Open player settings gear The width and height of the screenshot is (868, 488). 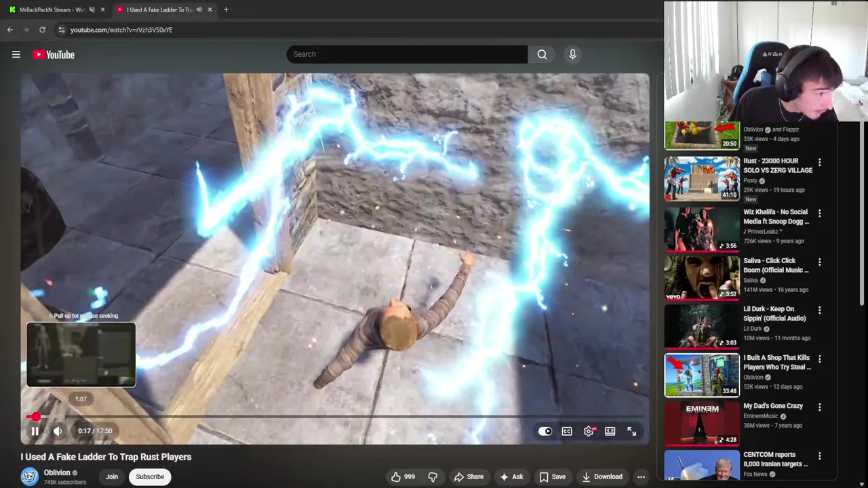pyautogui.click(x=589, y=431)
